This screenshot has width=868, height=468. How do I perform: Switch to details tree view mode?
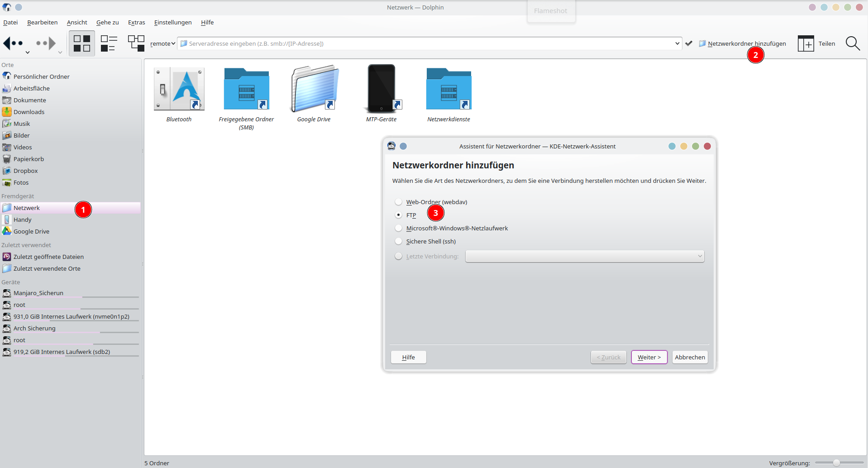point(136,43)
